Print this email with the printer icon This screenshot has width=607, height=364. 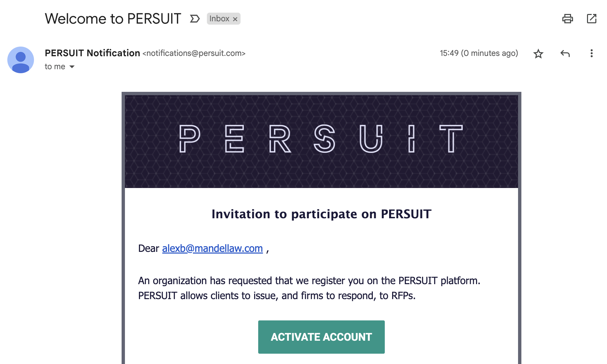pyautogui.click(x=567, y=19)
